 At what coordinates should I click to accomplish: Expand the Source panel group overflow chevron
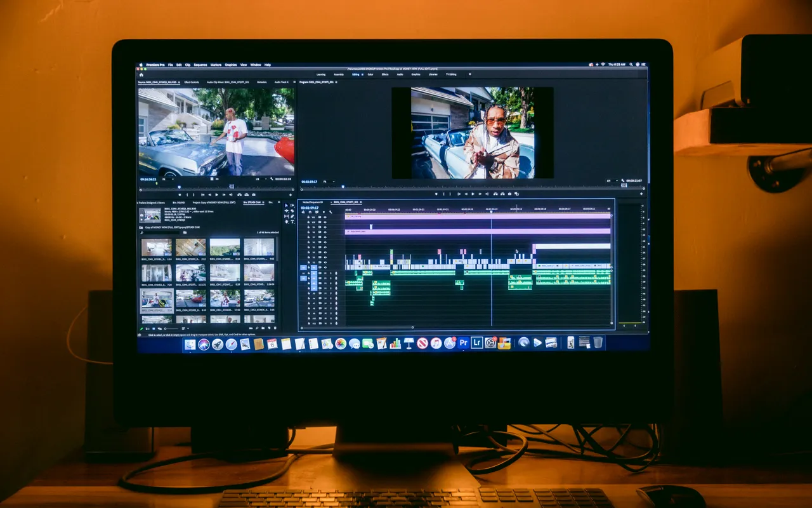[x=294, y=82]
